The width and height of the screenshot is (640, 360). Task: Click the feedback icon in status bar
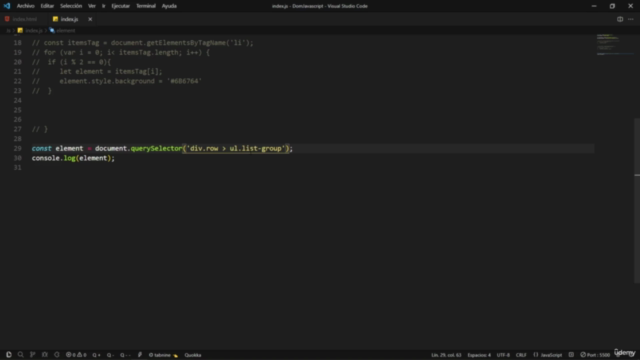[571, 355]
